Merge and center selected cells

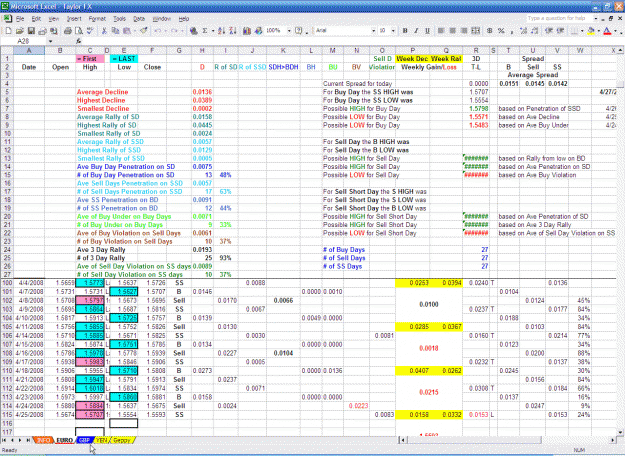pos(476,31)
